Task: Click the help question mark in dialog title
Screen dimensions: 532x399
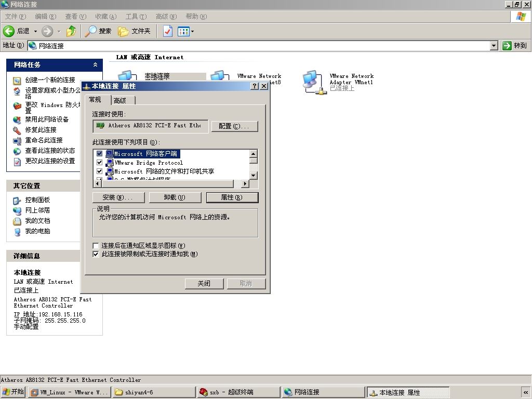Action: point(255,86)
